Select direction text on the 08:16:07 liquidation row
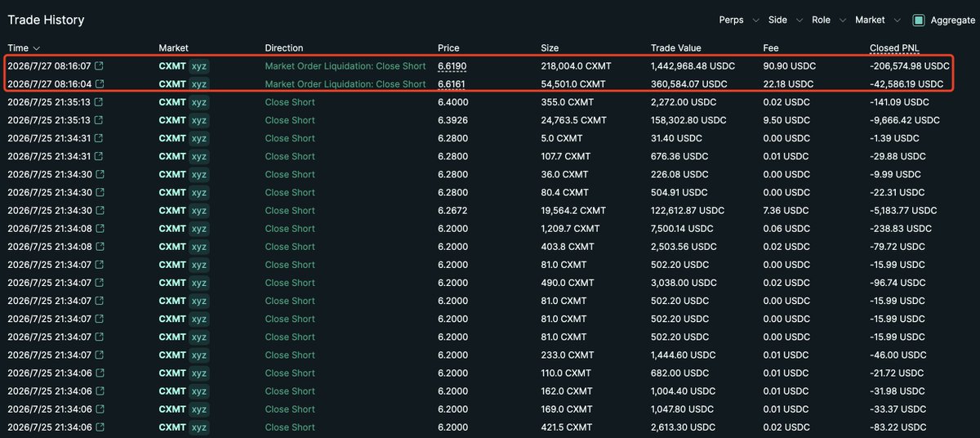The width and height of the screenshot is (980, 438). click(x=345, y=66)
